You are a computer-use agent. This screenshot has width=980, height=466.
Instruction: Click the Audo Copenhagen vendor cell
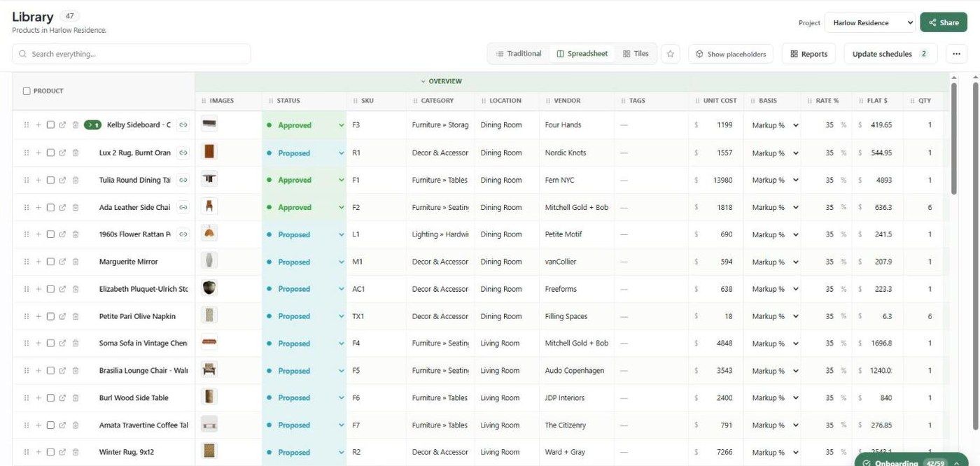click(577, 371)
